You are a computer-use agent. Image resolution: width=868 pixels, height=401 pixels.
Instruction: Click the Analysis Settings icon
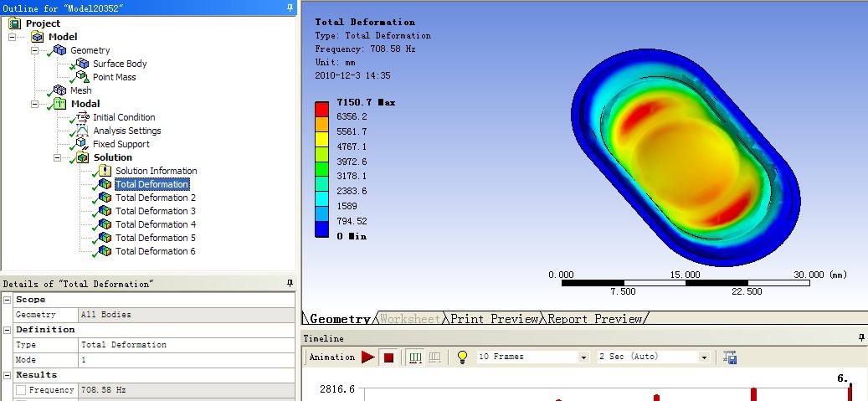pyautogui.click(x=81, y=131)
